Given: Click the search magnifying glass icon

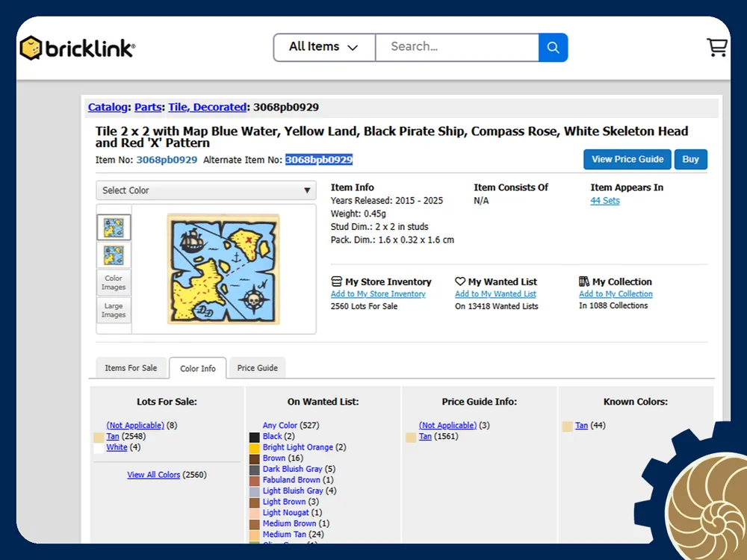Looking at the screenshot, I should (x=553, y=46).
